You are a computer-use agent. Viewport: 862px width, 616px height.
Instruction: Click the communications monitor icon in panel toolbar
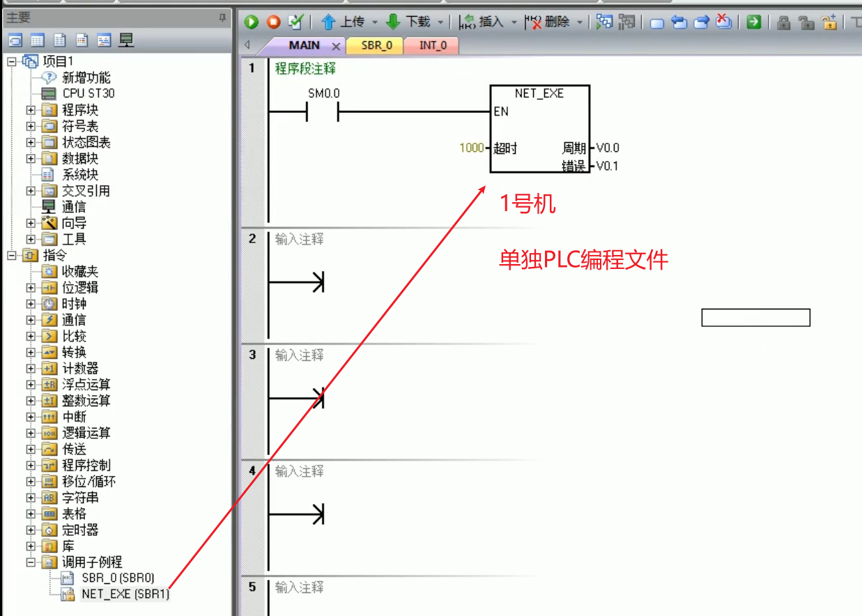126,40
